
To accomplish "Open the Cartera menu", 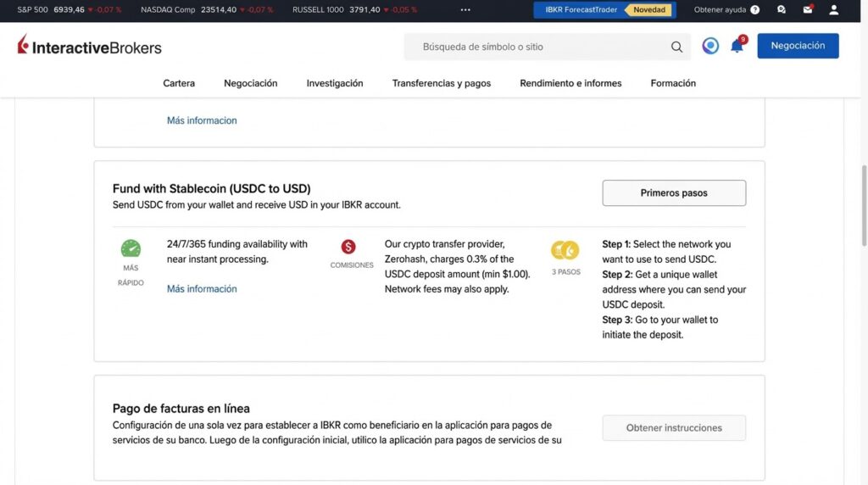I will click(x=179, y=83).
